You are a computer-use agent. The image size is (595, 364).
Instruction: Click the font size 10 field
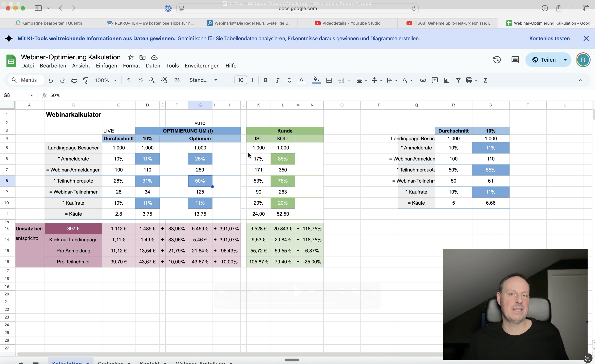(240, 80)
